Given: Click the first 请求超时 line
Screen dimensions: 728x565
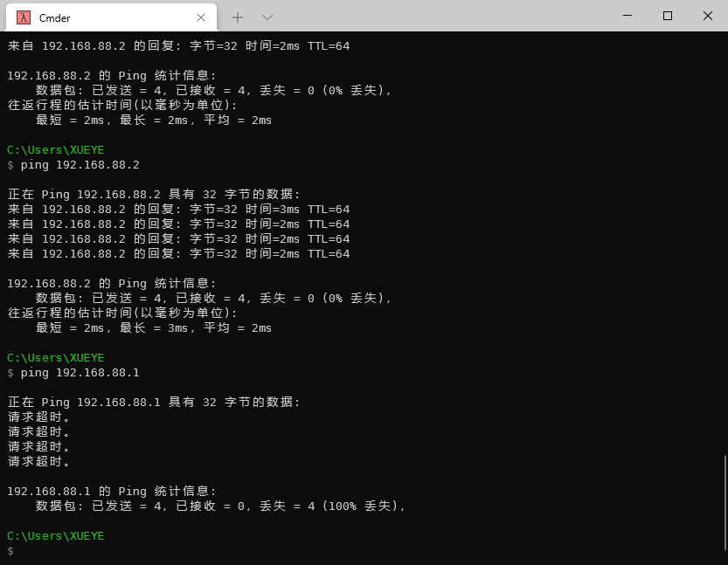Looking at the screenshot, I should [x=38, y=417].
